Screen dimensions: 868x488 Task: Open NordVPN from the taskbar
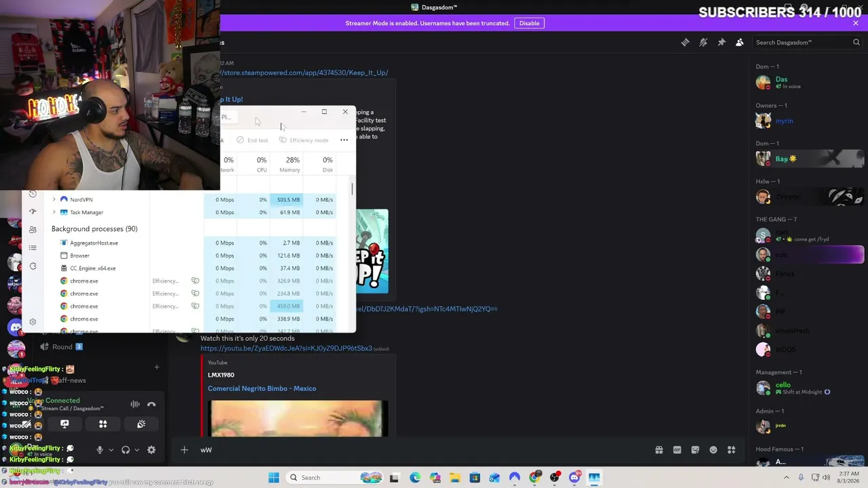point(515,478)
